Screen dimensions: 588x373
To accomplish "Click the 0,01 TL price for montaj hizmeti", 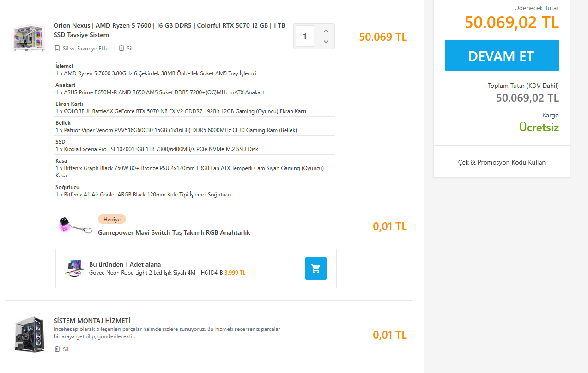I will [x=390, y=335].
